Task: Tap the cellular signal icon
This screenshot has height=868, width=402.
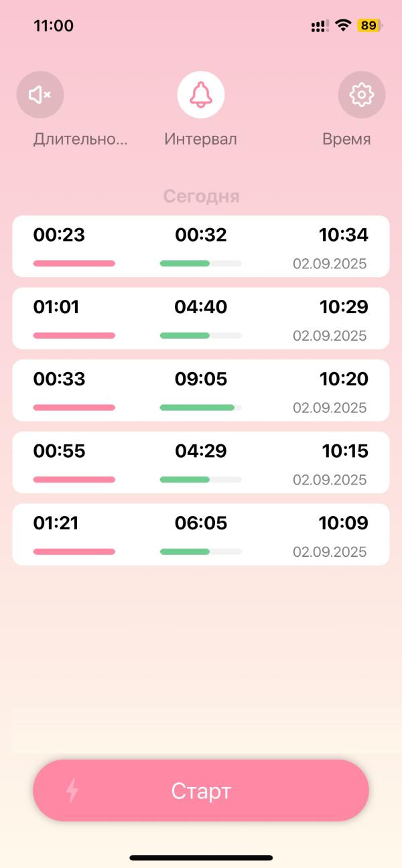Action: (320, 26)
